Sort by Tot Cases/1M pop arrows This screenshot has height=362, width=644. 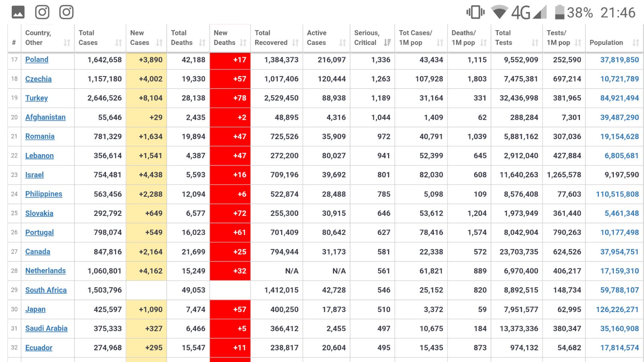point(440,43)
